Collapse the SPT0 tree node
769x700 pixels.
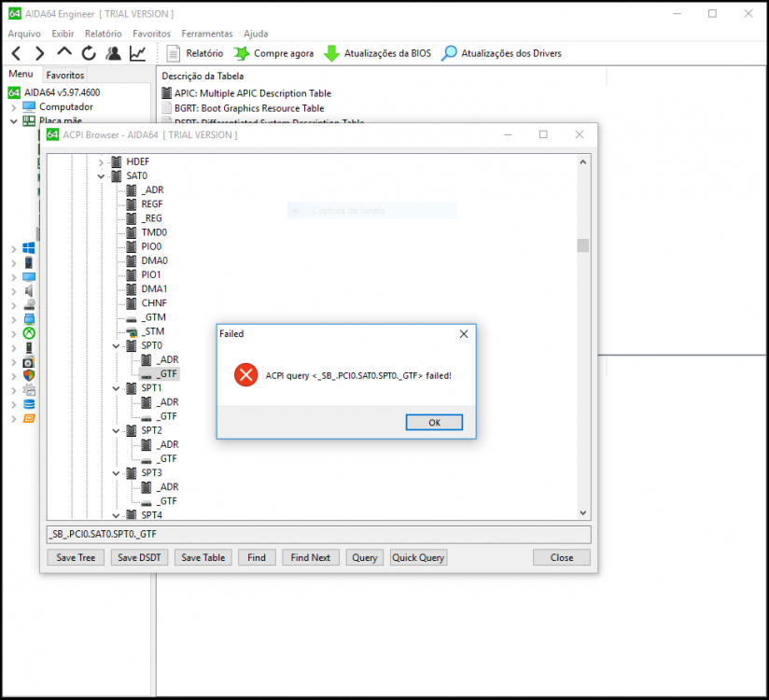point(116,346)
